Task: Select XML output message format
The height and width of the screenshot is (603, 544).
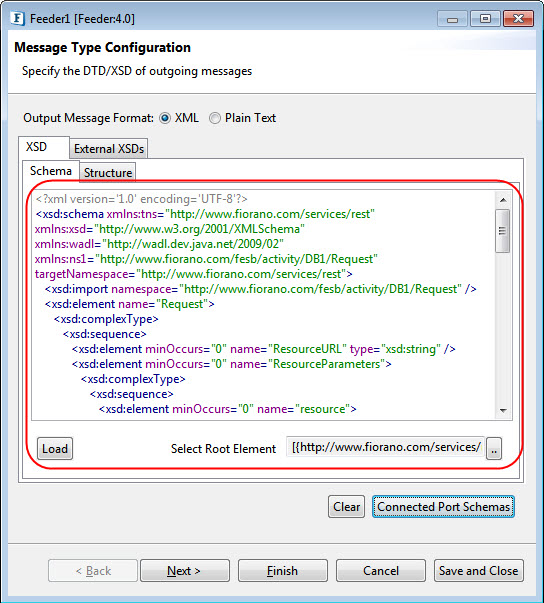Action: point(165,118)
